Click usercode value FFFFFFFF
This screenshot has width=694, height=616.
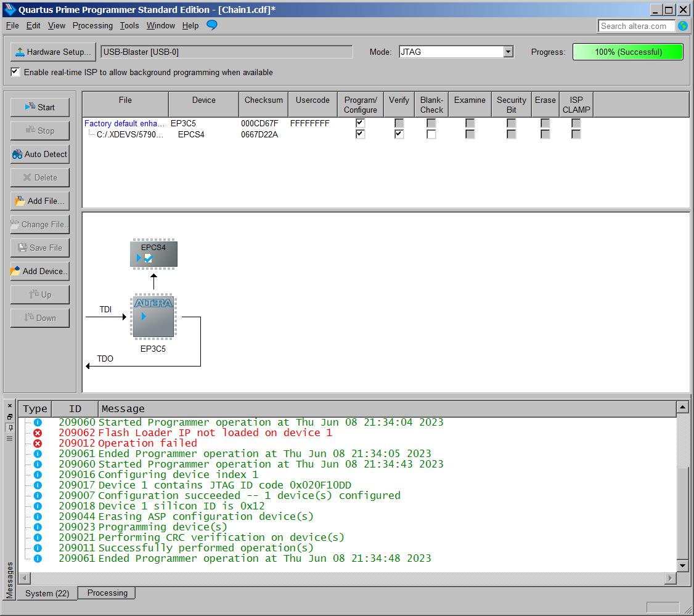[310, 123]
